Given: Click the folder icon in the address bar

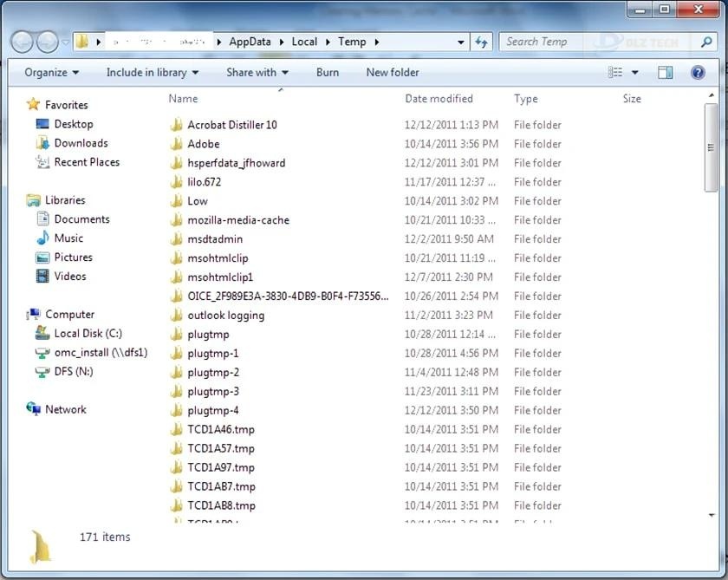Looking at the screenshot, I should [x=82, y=41].
